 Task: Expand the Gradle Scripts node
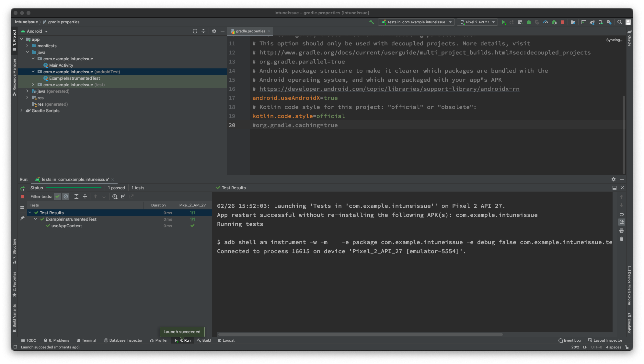tap(21, 111)
